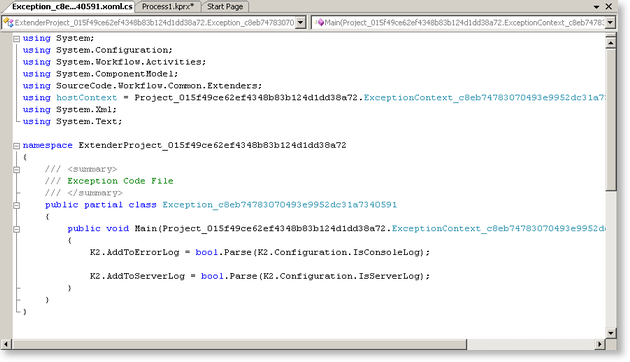Select the Exception_c8e...40591.xoml.cs tab
This screenshot has height=362, width=630.
pyautogui.click(x=72, y=6)
